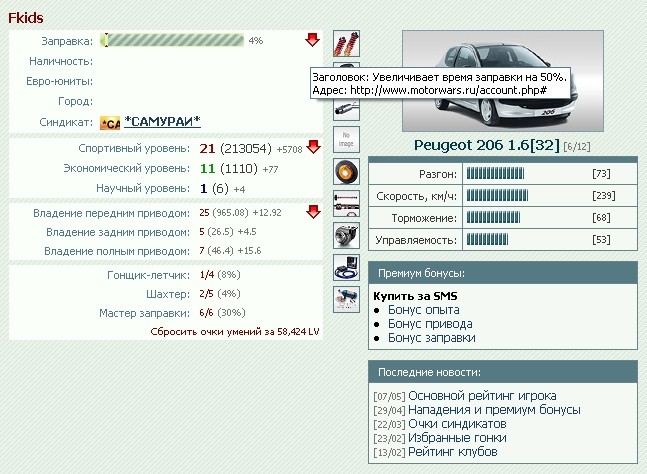Viewport: 647px width, 474px height.
Task: Open news item 'Рейтинг клубов'
Action: pyautogui.click(x=453, y=452)
